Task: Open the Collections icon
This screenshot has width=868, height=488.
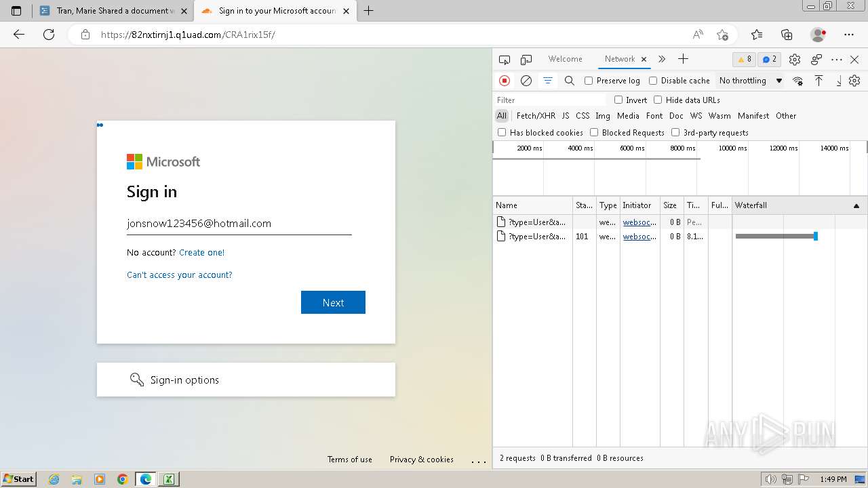Action: click(x=787, y=35)
